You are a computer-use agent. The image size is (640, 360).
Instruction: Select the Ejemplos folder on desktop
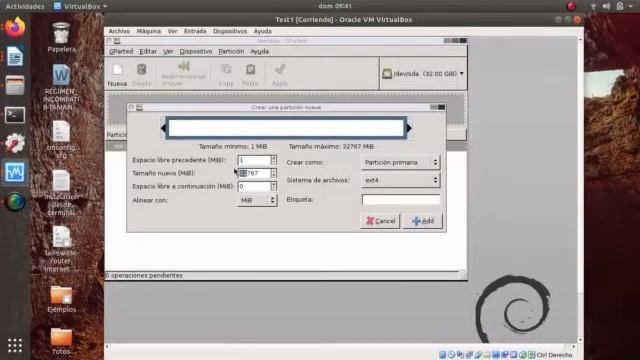tap(61, 299)
